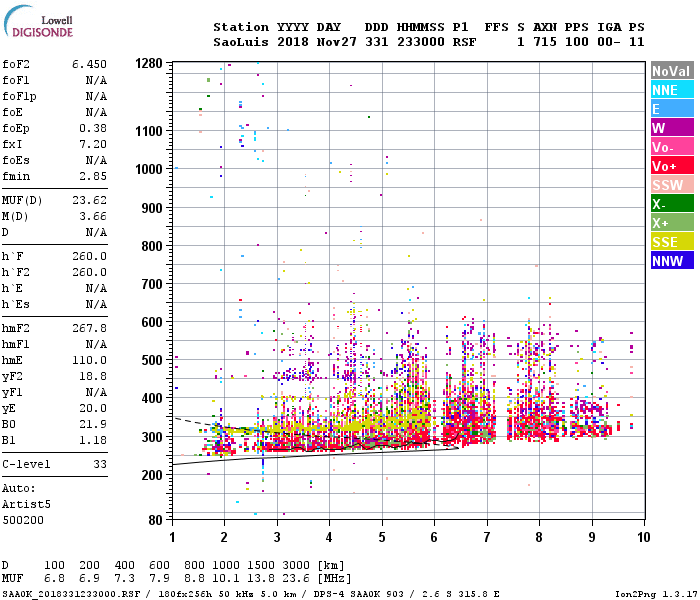Click the 10 MHz x-axis label
700x600 pixels.
point(643,537)
